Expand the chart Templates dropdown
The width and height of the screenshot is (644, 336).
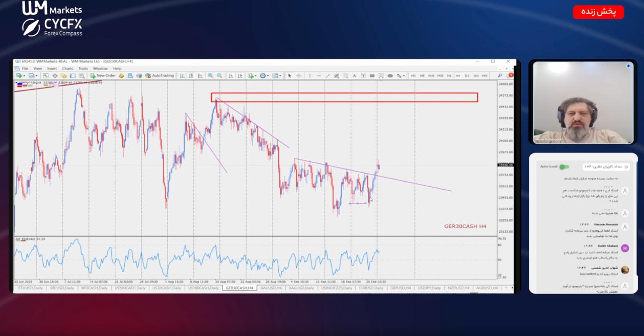point(279,76)
